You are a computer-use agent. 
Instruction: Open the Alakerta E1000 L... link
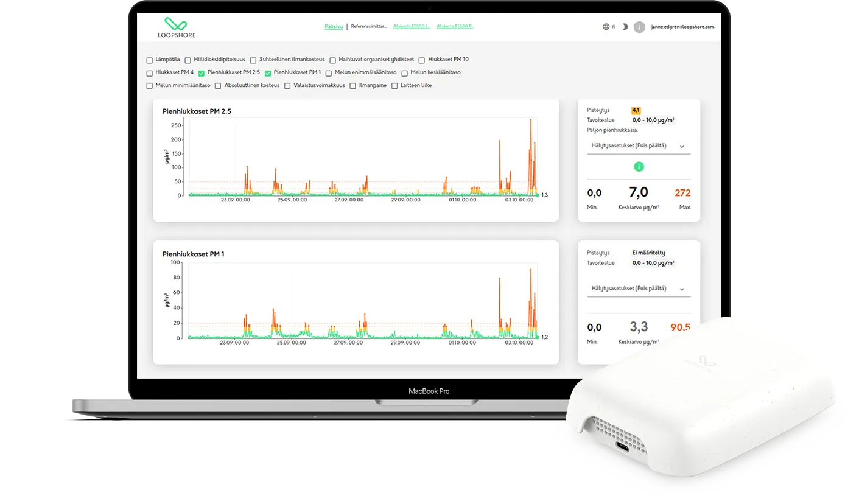412,27
